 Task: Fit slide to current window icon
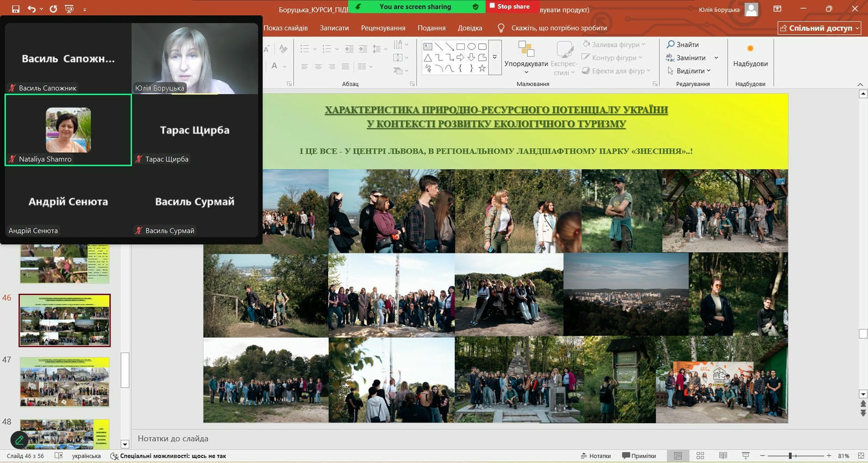pos(860,455)
